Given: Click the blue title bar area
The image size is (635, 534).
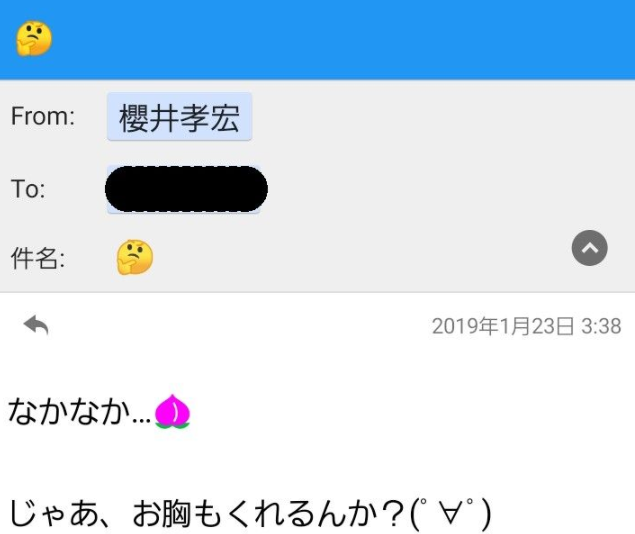Looking at the screenshot, I should click(x=318, y=39).
